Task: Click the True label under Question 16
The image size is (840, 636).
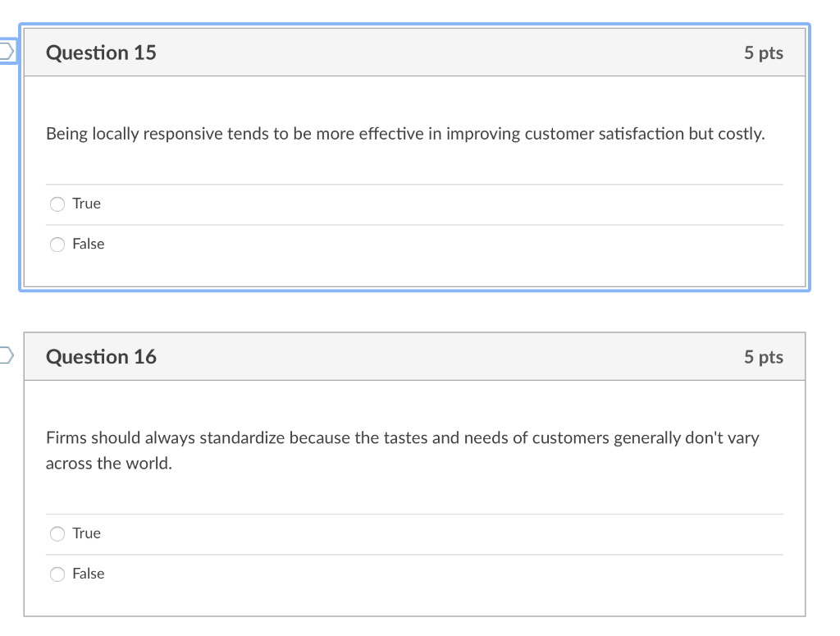Action: (86, 533)
